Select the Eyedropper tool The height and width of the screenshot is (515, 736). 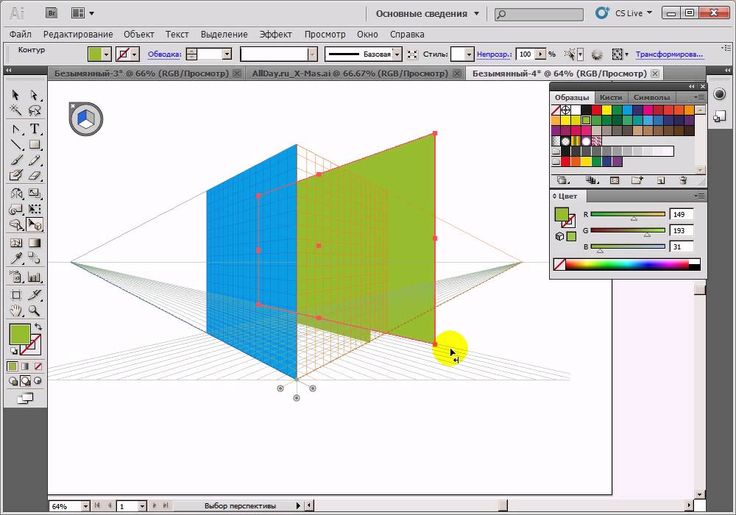15,258
